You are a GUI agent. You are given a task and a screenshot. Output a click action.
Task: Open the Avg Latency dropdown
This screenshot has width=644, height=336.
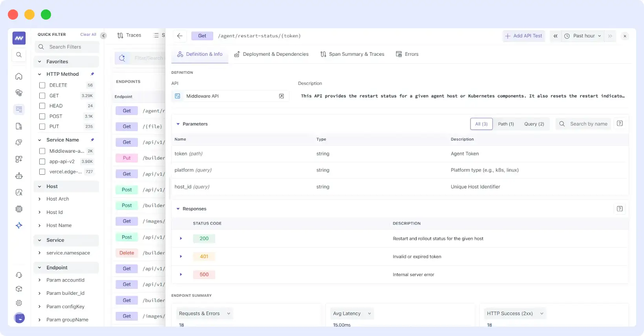pos(352,314)
